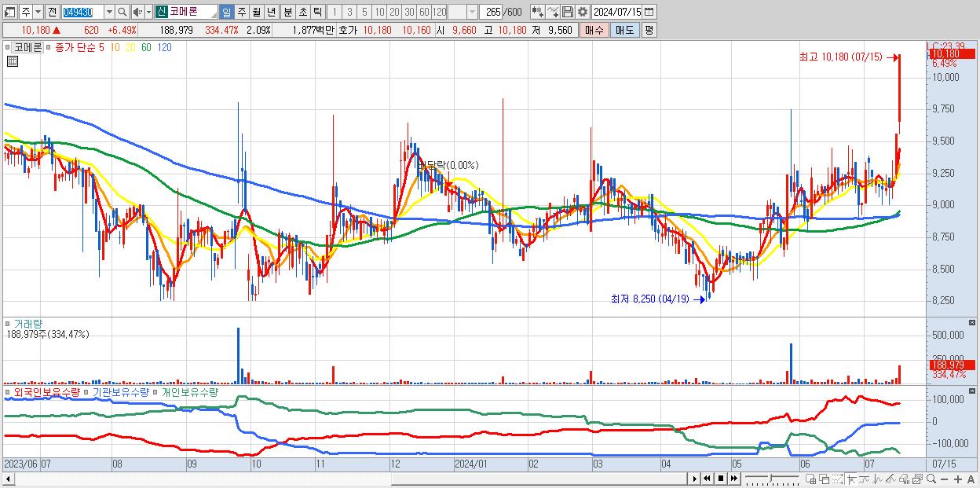
Task: Click the 매수 buy button
Action: click(x=594, y=30)
